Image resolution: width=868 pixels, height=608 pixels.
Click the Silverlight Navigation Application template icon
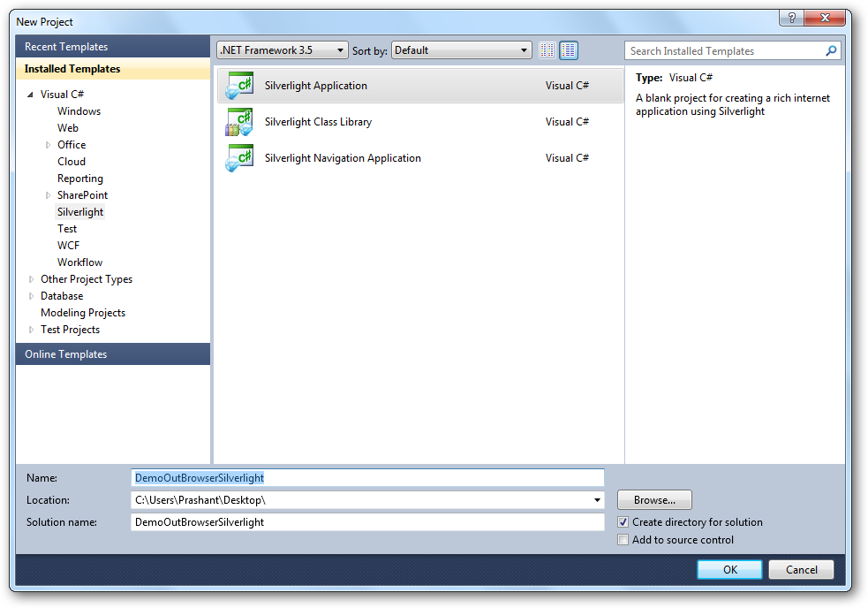tap(239, 158)
